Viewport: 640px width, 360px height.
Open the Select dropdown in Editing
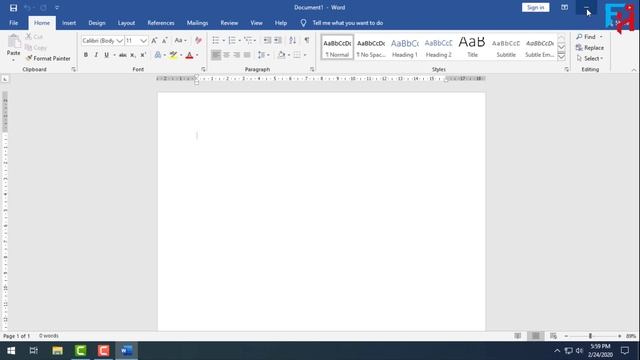pyautogui.click(x=590, y=58)
